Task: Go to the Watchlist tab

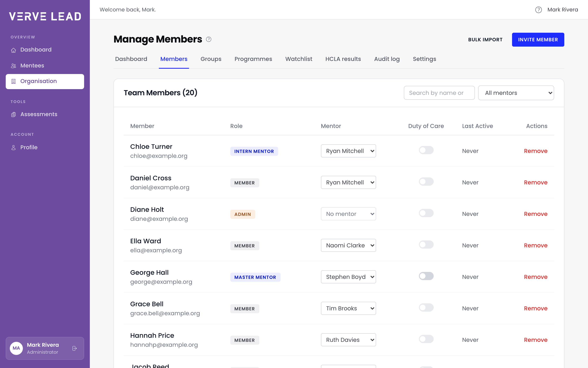Action: [299, 59]
